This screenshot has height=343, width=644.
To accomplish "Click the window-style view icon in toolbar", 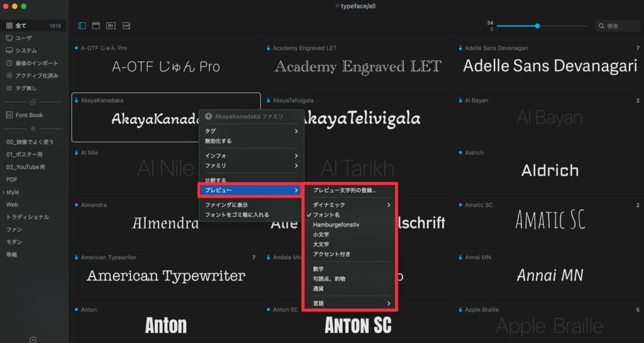I will click(x=96, y=26).
